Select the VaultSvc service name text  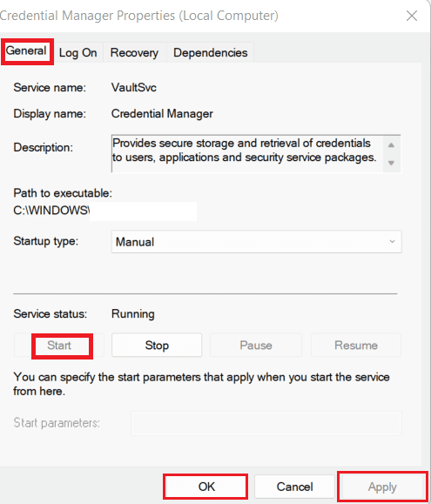coord(134,87)
